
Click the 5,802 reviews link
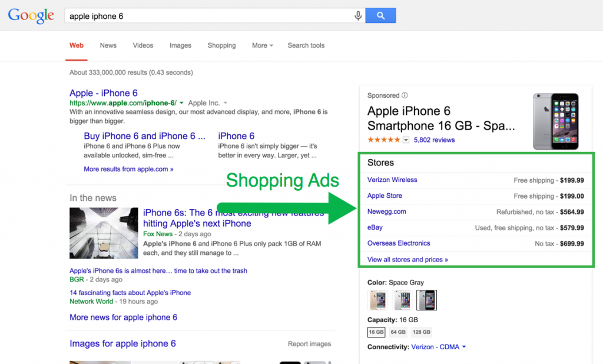pyautogui.click(x=434, y=140)
